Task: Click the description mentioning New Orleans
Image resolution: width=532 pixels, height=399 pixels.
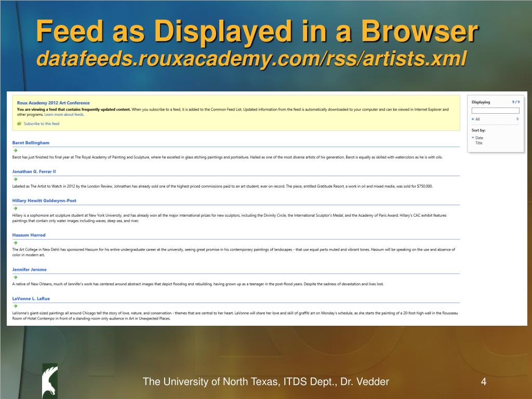Action: [198, 284]
